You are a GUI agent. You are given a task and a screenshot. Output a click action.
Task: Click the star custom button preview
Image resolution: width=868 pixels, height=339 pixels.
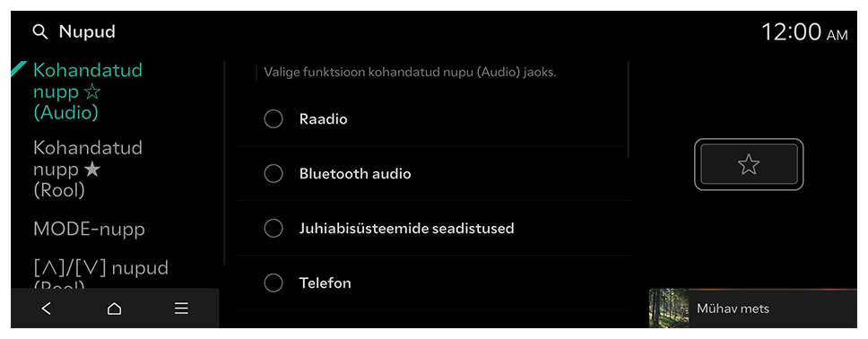(x=749, y=164)
